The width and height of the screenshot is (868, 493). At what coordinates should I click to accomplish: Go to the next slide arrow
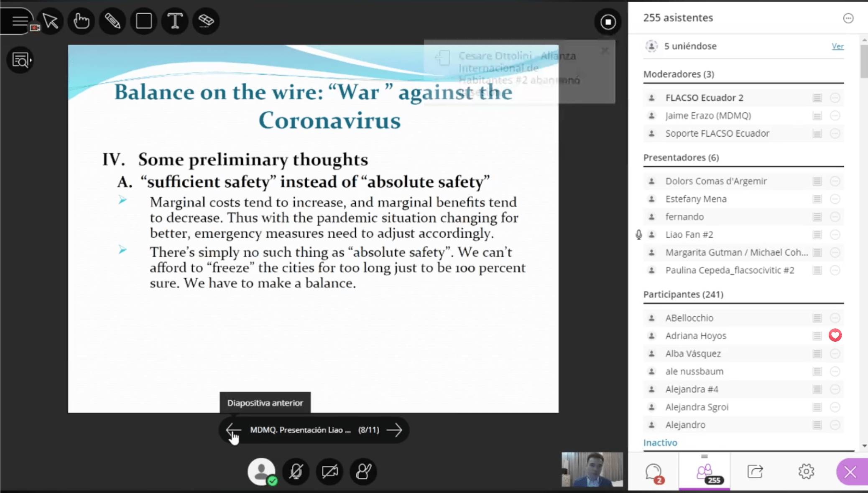tap(394, 430)
